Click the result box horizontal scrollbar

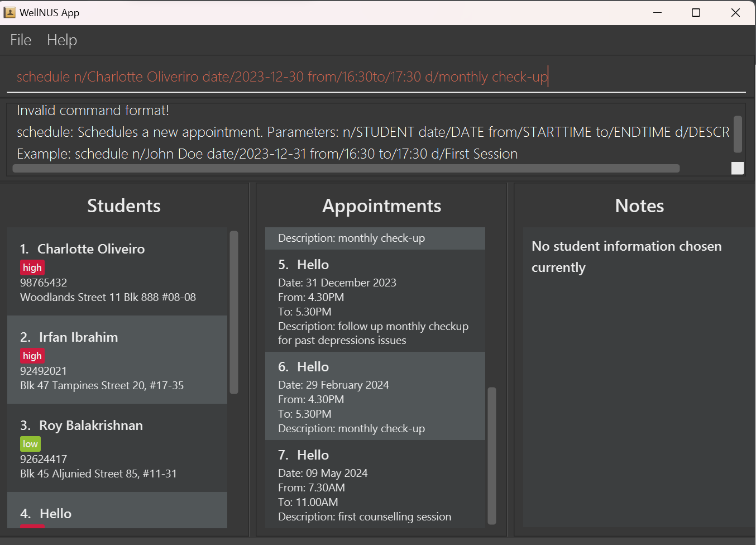coord(346,168)
